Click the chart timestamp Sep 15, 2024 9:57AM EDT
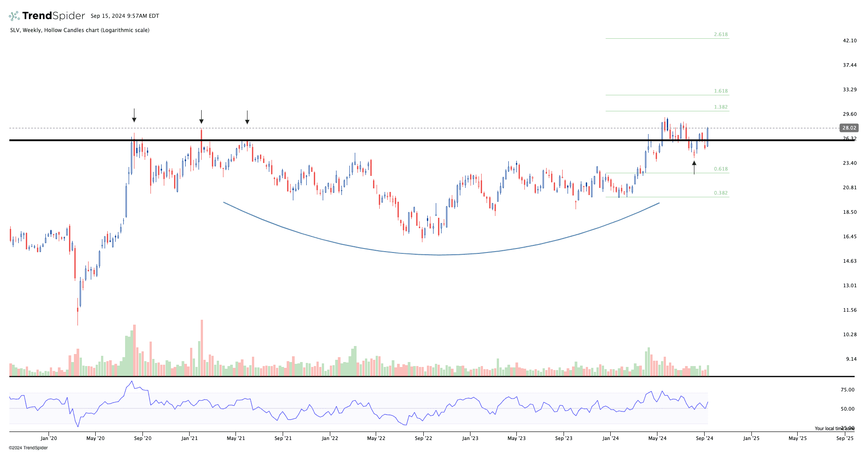 click(x=125, y=16)
